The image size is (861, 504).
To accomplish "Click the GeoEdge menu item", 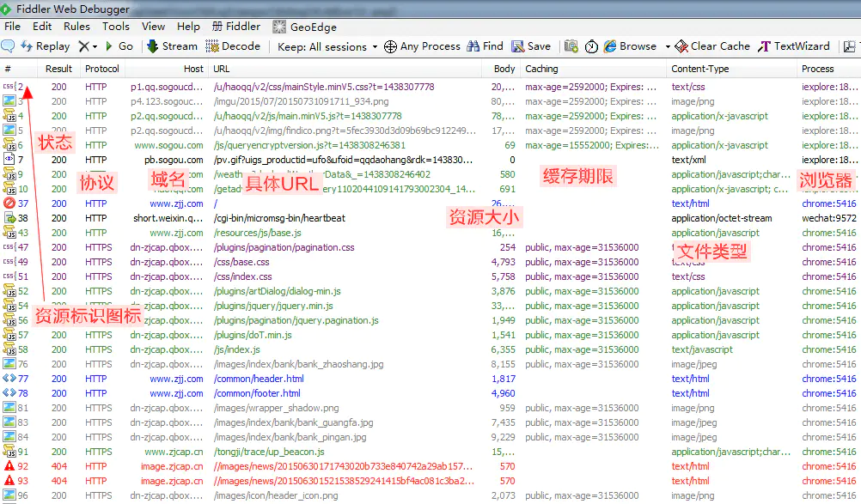I will coord(305,27).
